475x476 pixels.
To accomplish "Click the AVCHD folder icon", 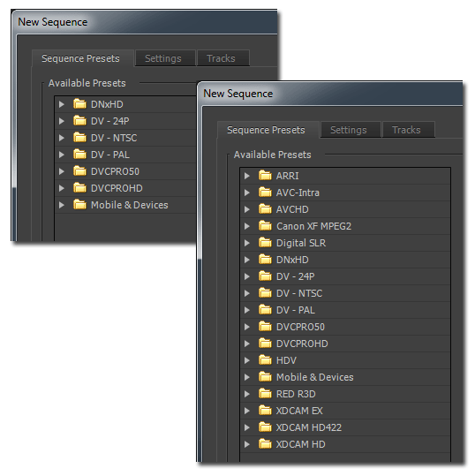I will click(x=265, y=208).
